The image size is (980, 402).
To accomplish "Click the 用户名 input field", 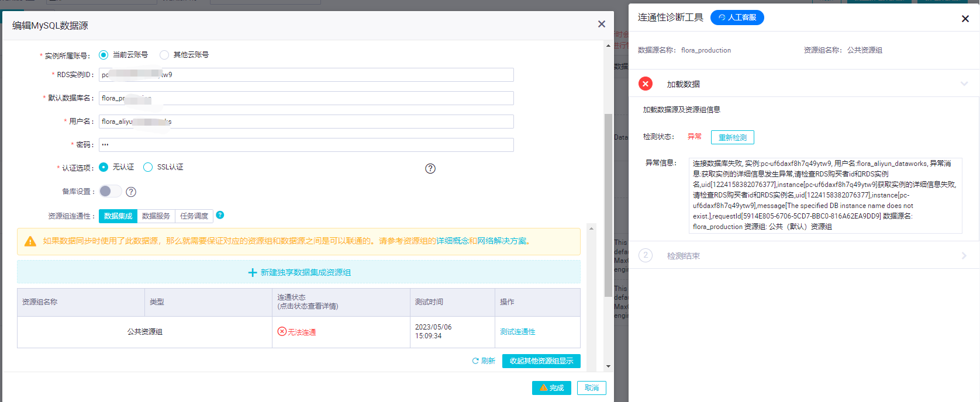I will pos(306,122).
